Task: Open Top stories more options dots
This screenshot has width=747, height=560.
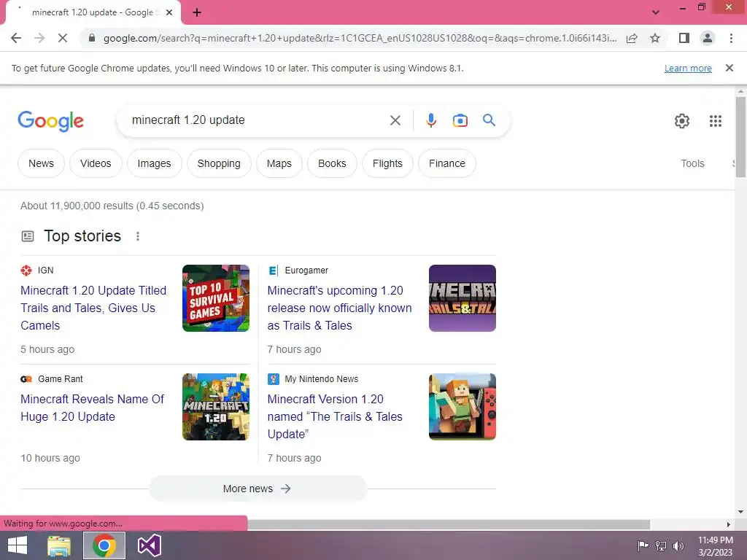Action: tap(138, 236)
